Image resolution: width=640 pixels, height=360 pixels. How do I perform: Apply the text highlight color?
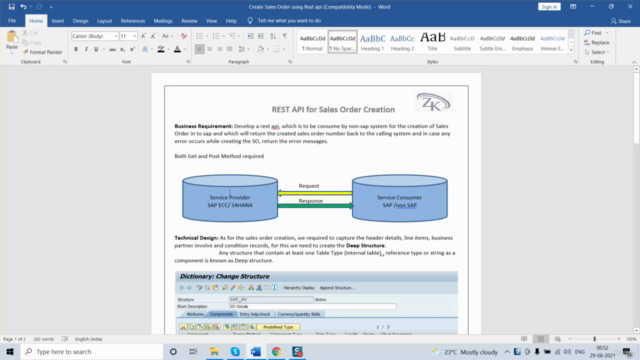[161, 49]
